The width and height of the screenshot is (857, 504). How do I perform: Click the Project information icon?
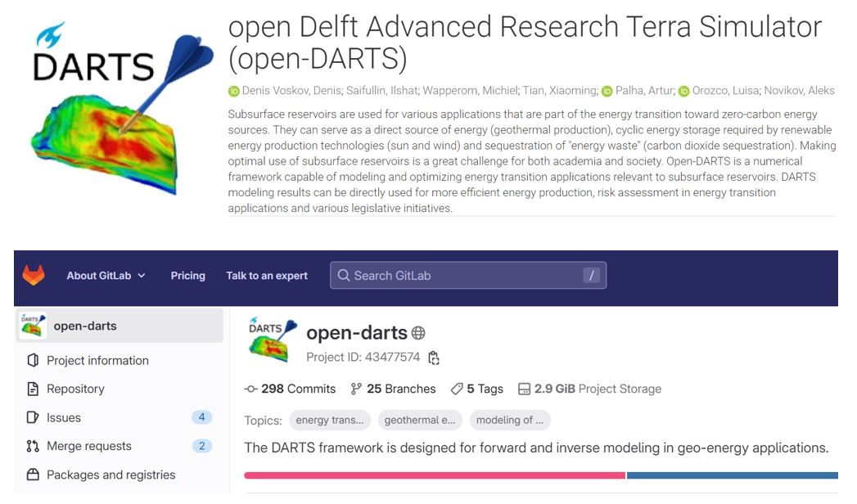pyautogui.click(x=33, y=360)
